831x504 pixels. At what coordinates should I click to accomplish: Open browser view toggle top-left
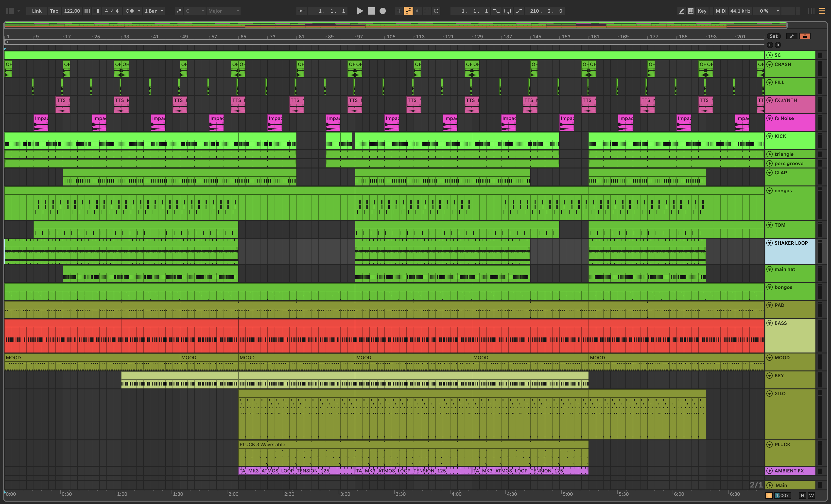coord(10,11)
